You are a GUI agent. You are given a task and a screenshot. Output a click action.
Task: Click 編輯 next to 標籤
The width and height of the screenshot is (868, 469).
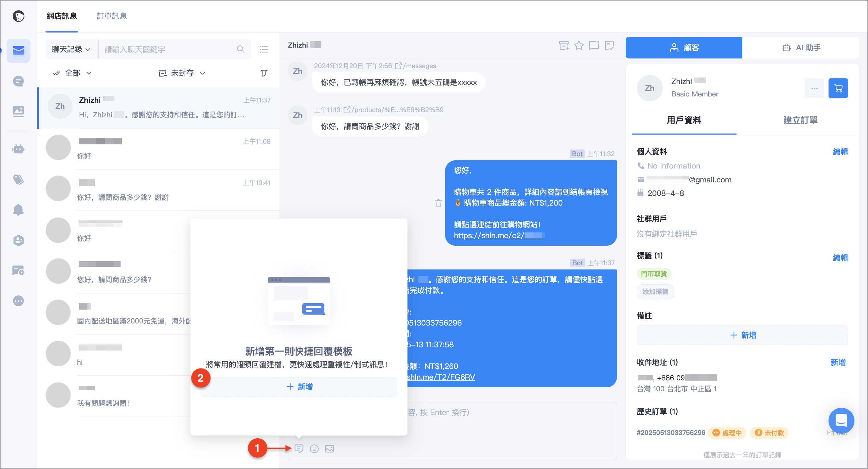click(x=840, y=257)
